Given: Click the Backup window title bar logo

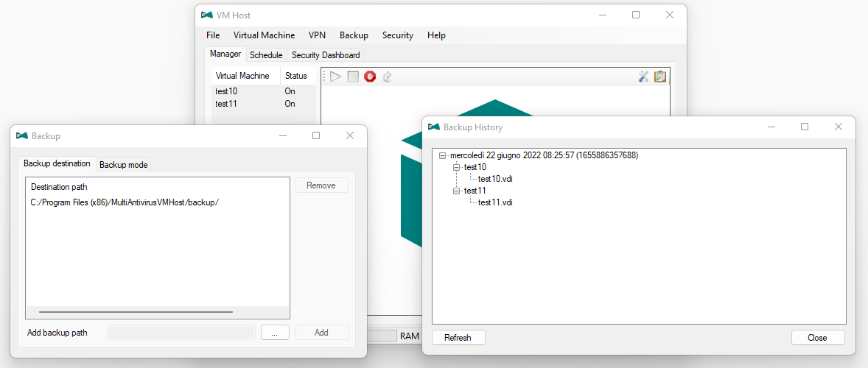Looking at the screenshot, I should (x=22, y=135).
